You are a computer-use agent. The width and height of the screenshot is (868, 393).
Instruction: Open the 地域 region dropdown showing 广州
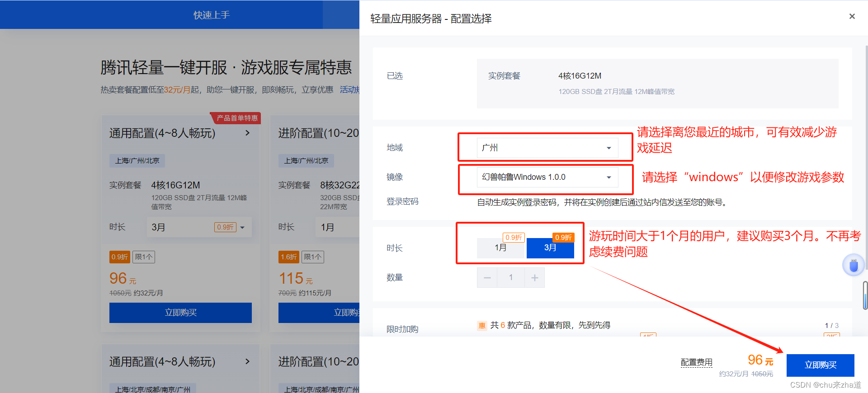tap(547, 148)
